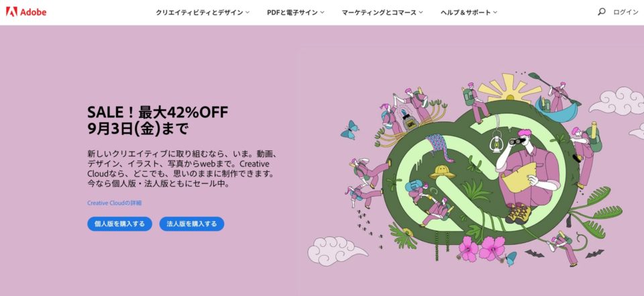This screenshot has height=296, width=644.
Task: Open the search magnifier icon
Action: click(x=601, y=12)
